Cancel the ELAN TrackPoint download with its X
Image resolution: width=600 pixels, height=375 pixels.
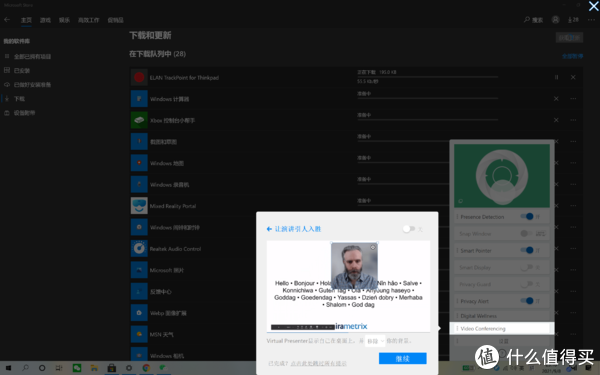coord(573,77)
